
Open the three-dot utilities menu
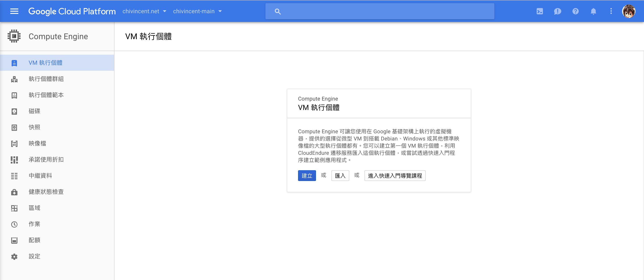(611, 11)
